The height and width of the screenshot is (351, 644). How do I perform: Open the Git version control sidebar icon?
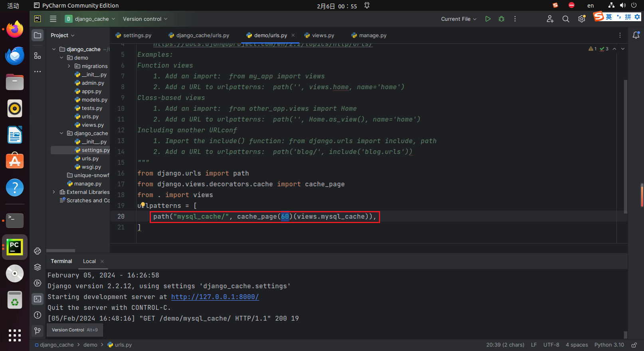[38, 331]
